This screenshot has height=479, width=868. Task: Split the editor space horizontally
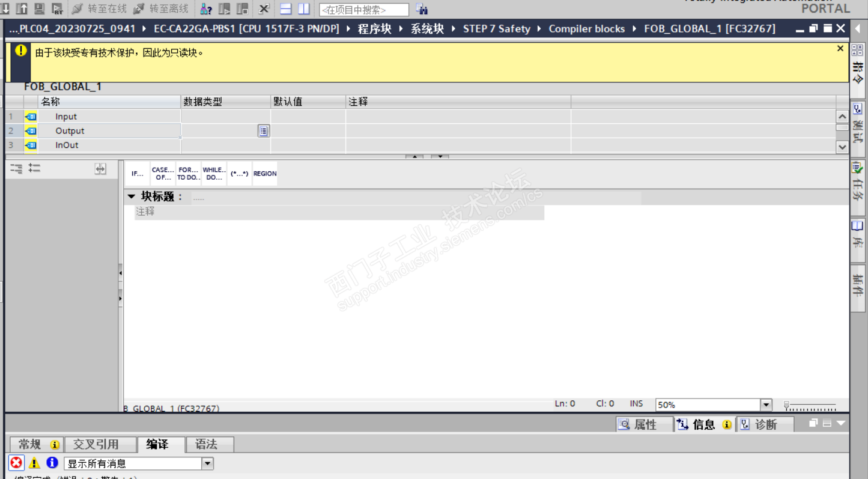pos(286,9)
